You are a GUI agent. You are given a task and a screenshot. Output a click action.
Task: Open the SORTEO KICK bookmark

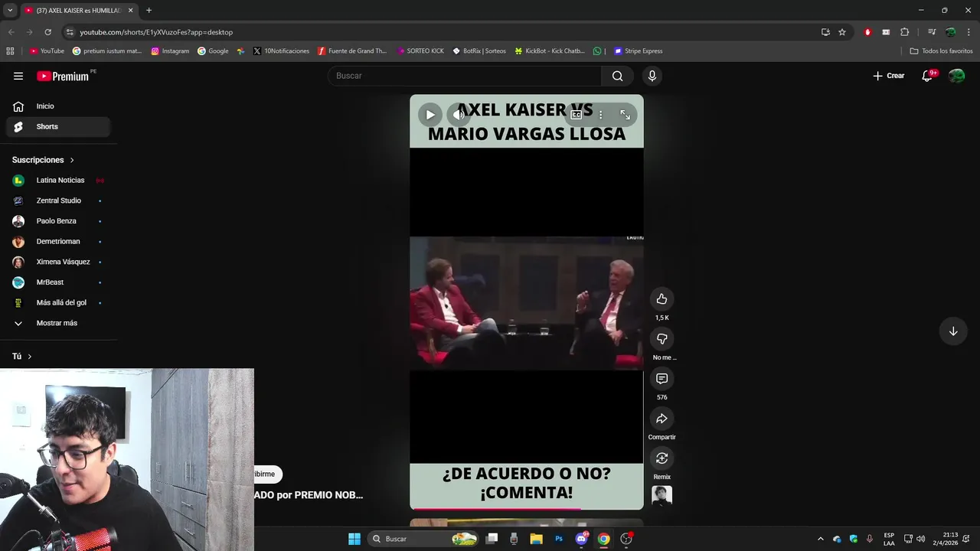[420, 51]
